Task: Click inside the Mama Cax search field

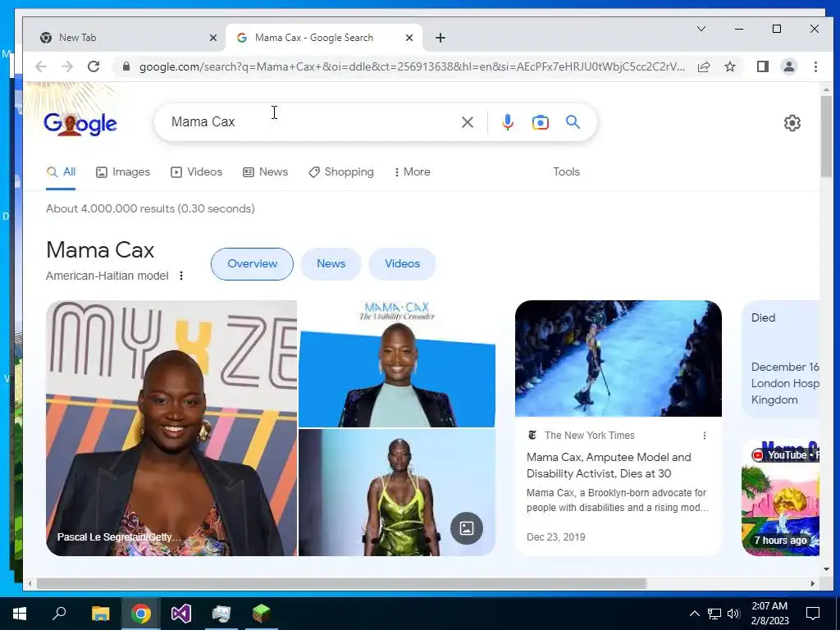Action: (311, 122)
